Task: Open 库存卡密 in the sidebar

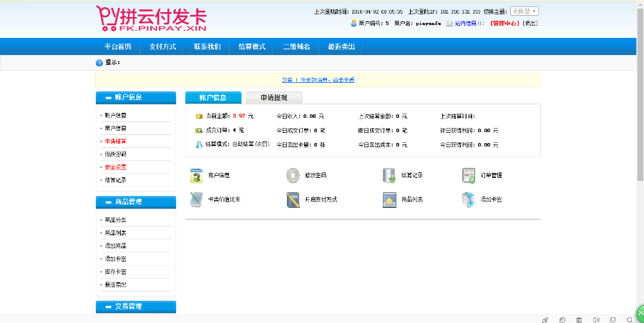Action: pos(115,272)
